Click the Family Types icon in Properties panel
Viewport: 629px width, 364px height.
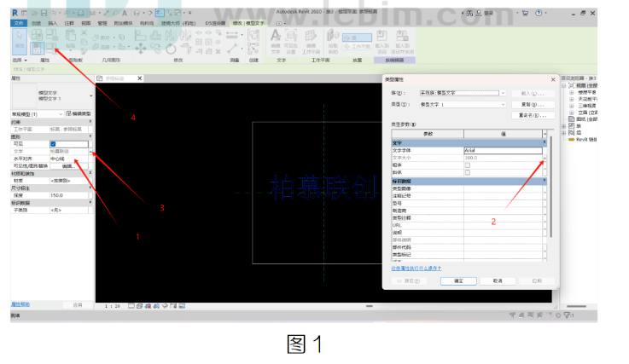click(50, 49)
